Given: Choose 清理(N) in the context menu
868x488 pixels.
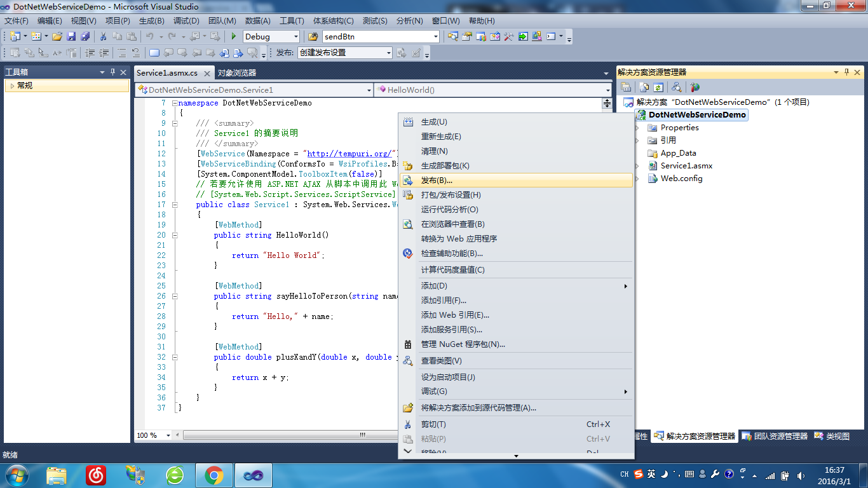Looking at the screenshot, I should (x=516, y=151).
